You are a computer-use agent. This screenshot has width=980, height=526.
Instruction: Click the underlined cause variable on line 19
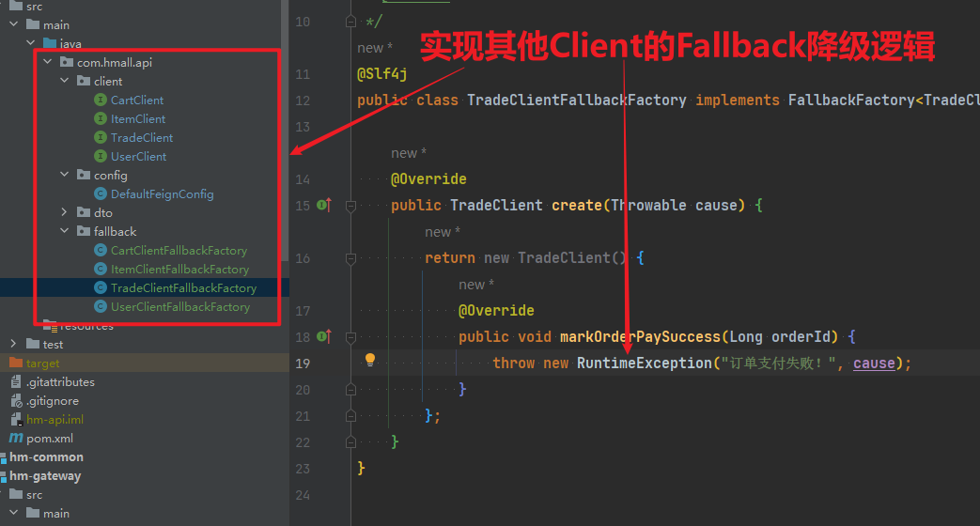click(874, 364)
